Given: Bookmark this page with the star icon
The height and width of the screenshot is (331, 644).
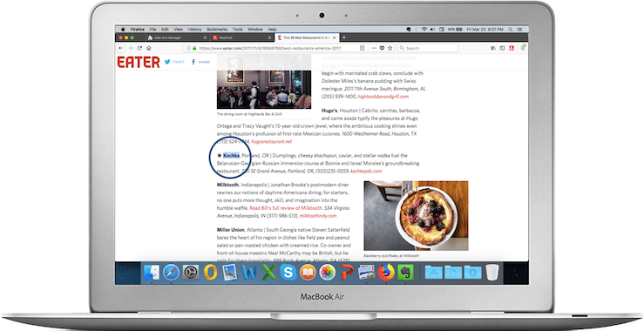Looking at the screenshot, I should tap(390, 48).
